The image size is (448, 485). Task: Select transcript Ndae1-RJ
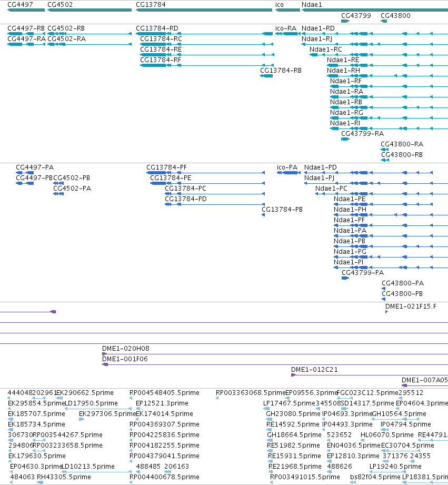(317, 39)
